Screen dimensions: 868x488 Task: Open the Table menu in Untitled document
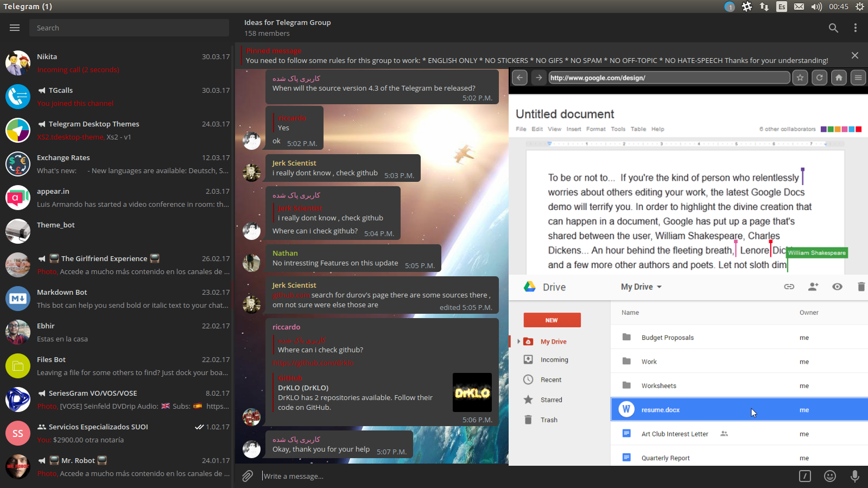tap(638, 129)
